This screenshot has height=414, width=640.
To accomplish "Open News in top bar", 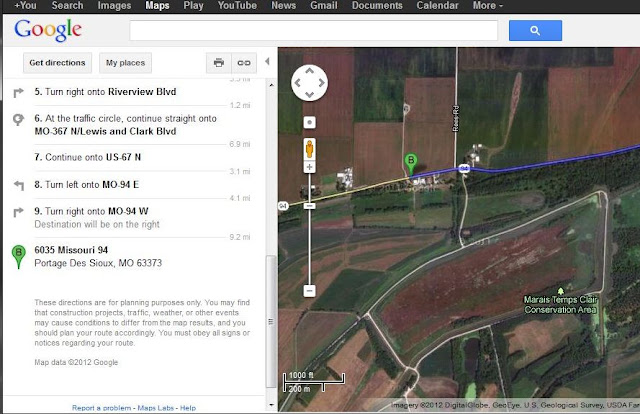I will pos(284,5).
